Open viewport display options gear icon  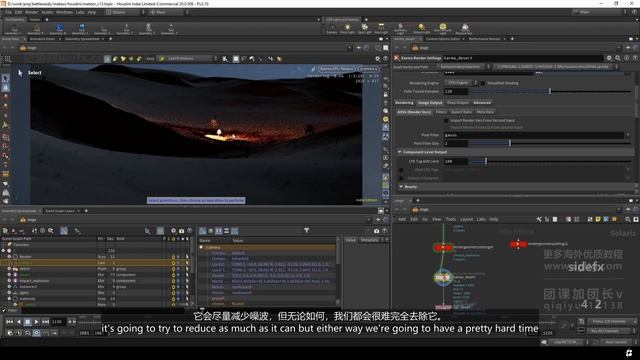(x=377, y=59)
